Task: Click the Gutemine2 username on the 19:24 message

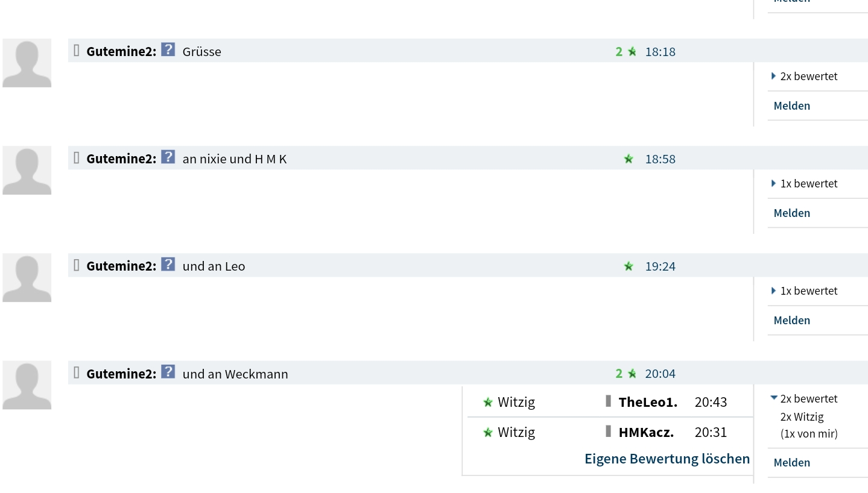Action: pos(121,266)
